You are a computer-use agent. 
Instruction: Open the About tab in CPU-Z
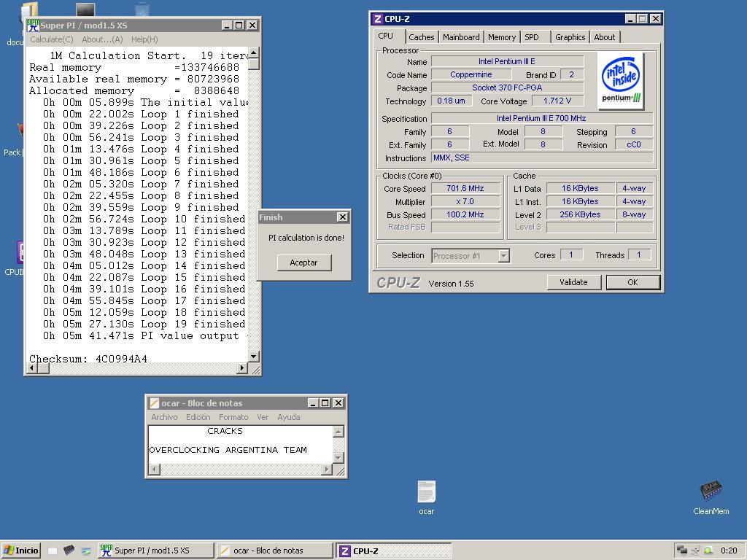point(605,37)
